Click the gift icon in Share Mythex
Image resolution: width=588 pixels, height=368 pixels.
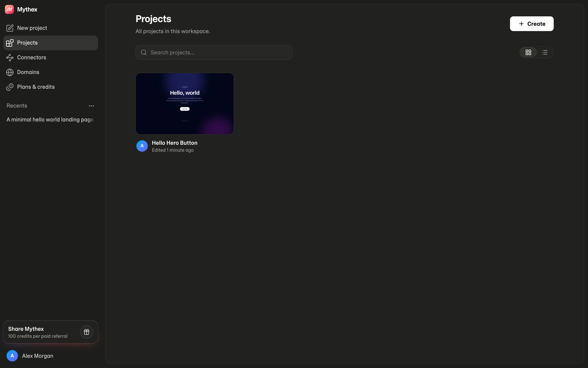coord(87,332)
